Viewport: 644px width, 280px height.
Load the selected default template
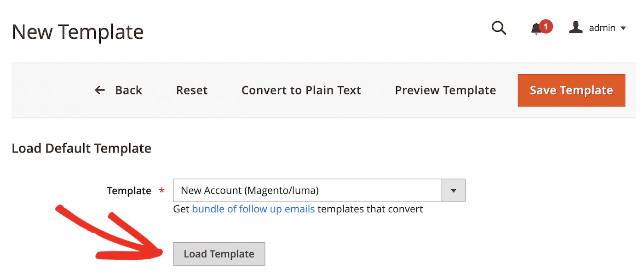tap(218, 254)
